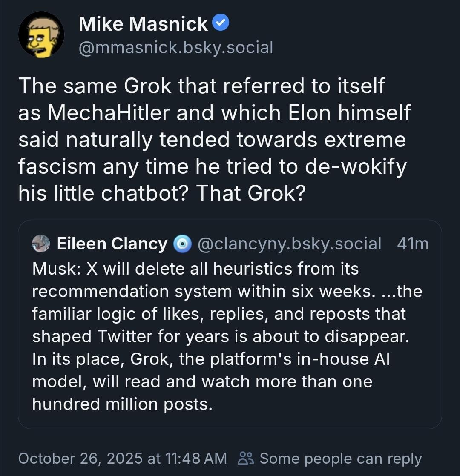Open the @clancyny.bsky.social handle

tap(290, 244)
